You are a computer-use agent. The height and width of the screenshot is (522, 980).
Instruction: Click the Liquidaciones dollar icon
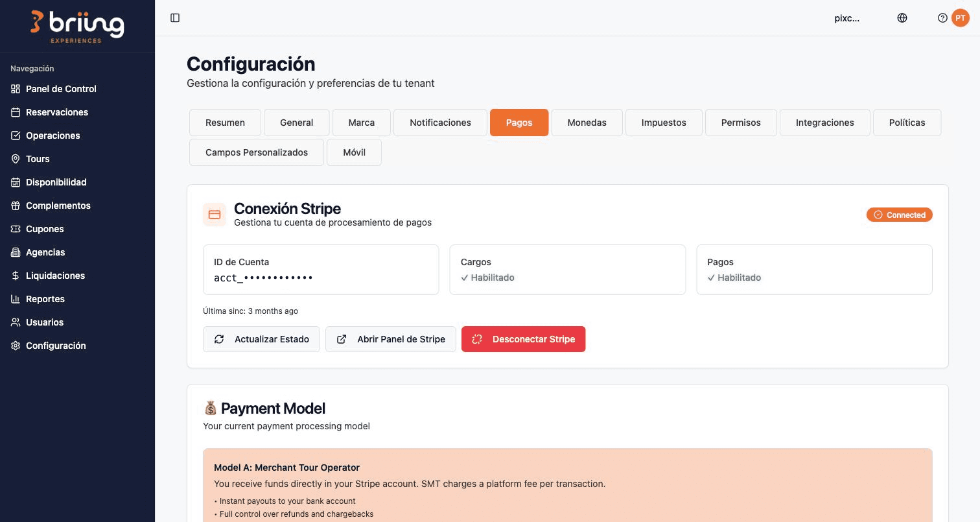(16, 276)
